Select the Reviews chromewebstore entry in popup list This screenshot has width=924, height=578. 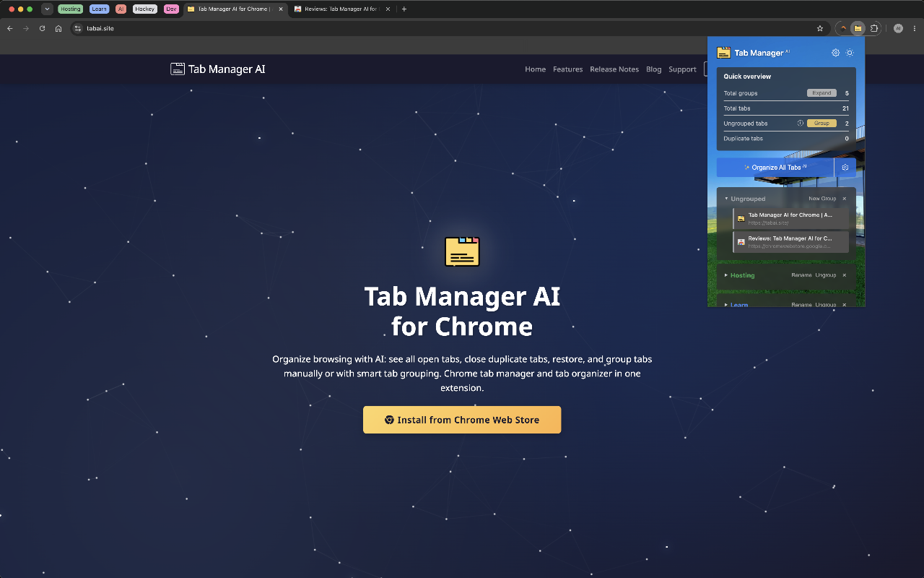click(x=790, y=241)
